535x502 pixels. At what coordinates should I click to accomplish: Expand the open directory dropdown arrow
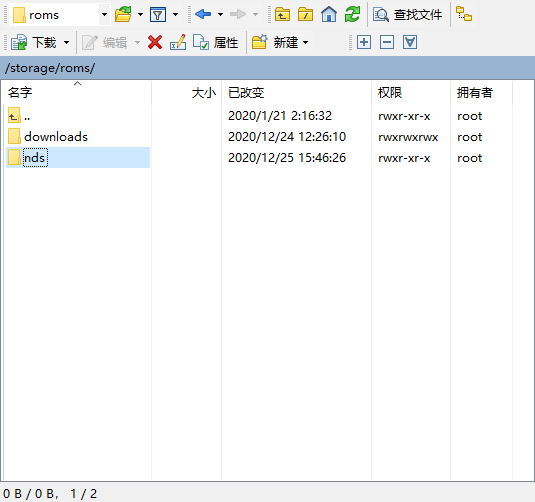pyautogui.click(x=140, y=15)
